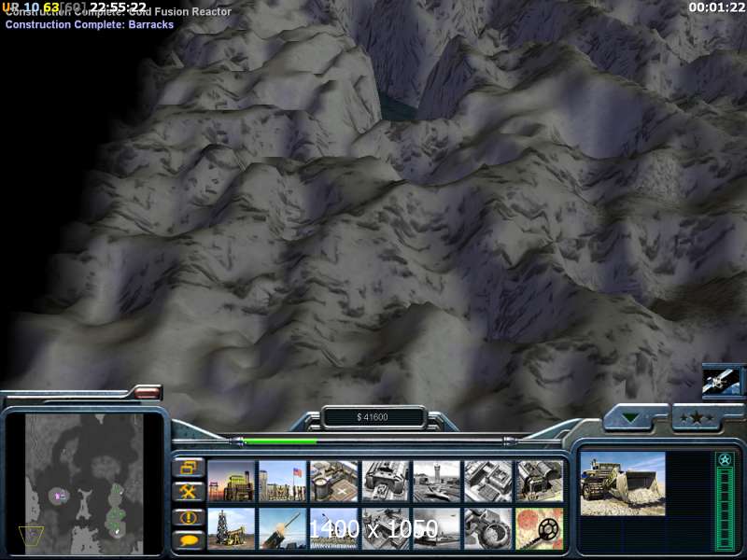The height and width of the screenshot is (560, 747).
Task: Click the Spy Satellite shortcut icon
Action: point(722,380)
